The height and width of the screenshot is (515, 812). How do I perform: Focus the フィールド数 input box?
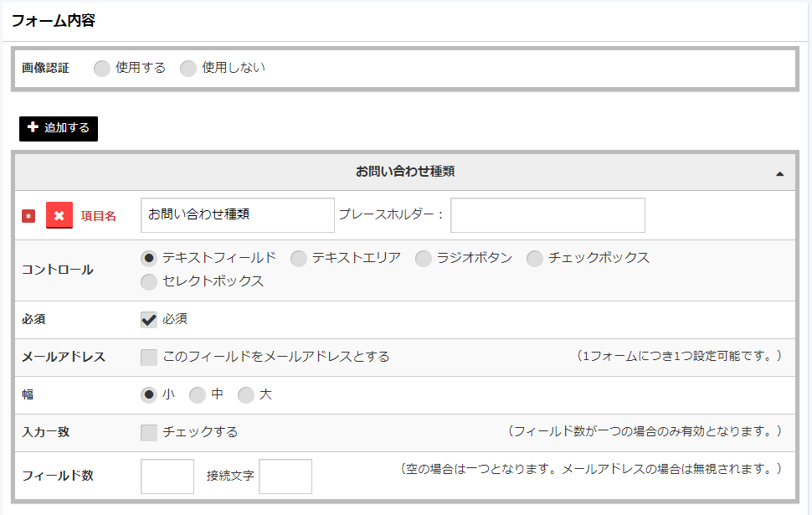tap(167, 476)
